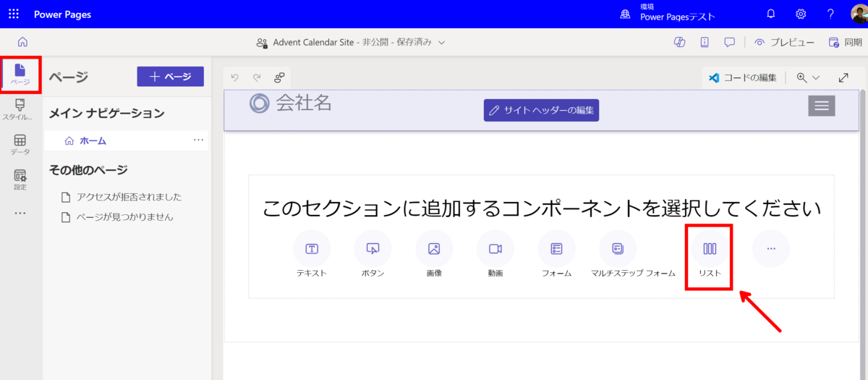Open the help question mark
The image size is (868, 380).
tap(830, 14)
